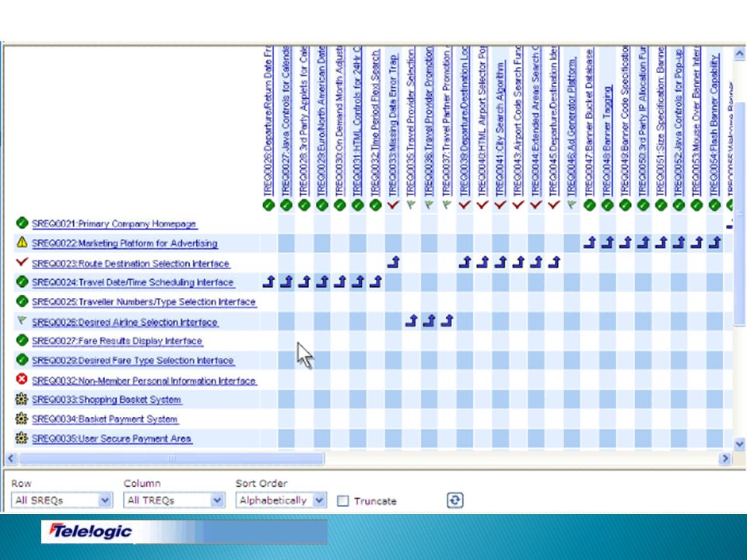The width and height of the screenshot is (747, 560).
Task: Click the horizontal scrollbar thumb
Action: point(172,458)
